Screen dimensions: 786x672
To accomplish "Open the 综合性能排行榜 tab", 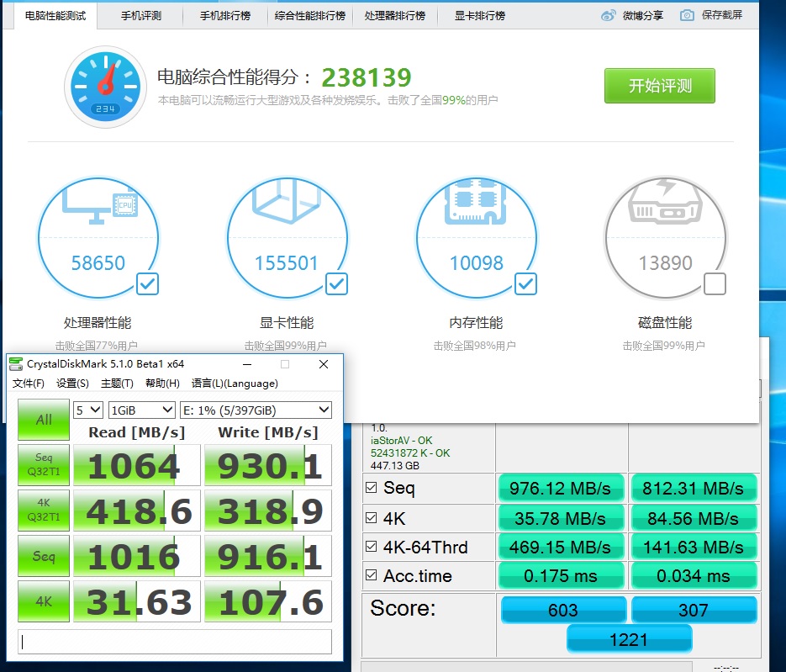I will 310,15.
